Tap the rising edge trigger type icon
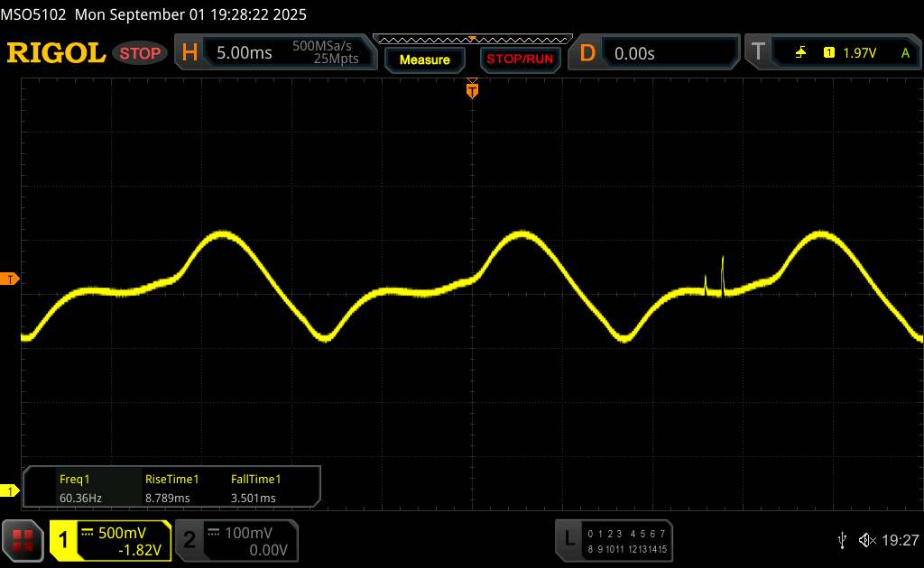924x568 pixels. click(800, 53)
